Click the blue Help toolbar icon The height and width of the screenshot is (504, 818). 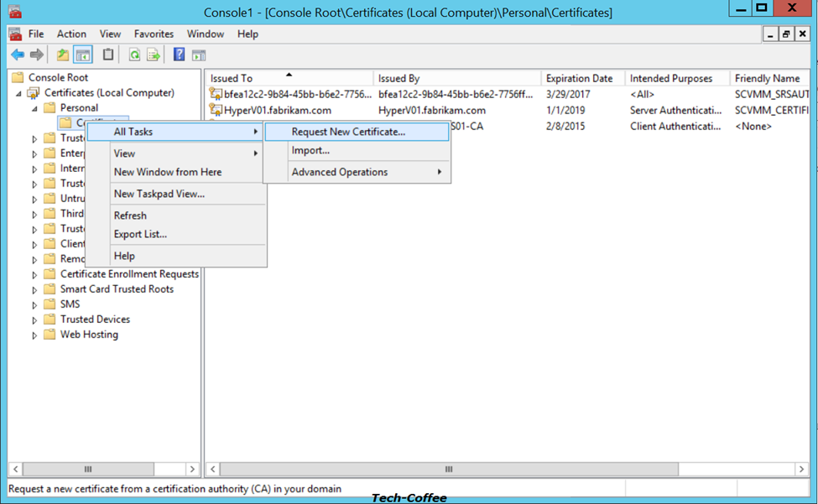(x=179, y=55)
